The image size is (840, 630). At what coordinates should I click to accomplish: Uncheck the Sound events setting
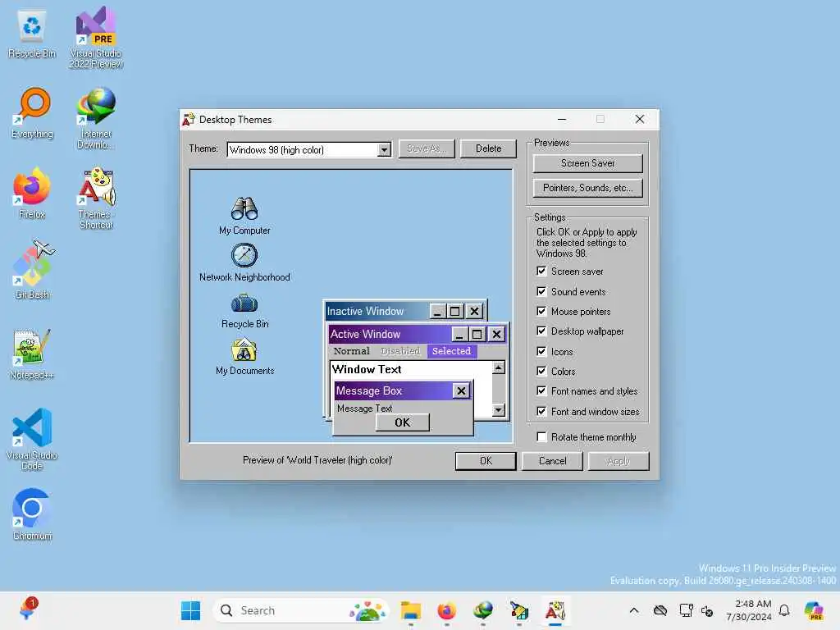coord(541,291)
